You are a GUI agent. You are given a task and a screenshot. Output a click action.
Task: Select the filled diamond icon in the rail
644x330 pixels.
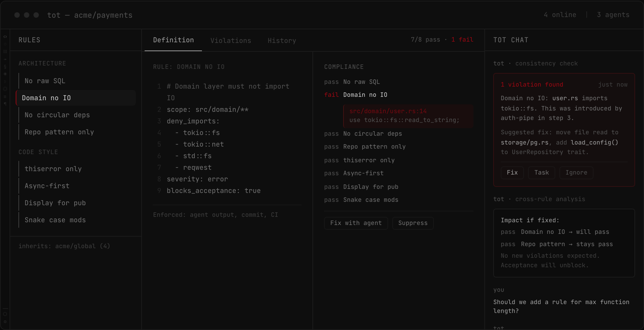coord(5,74)
